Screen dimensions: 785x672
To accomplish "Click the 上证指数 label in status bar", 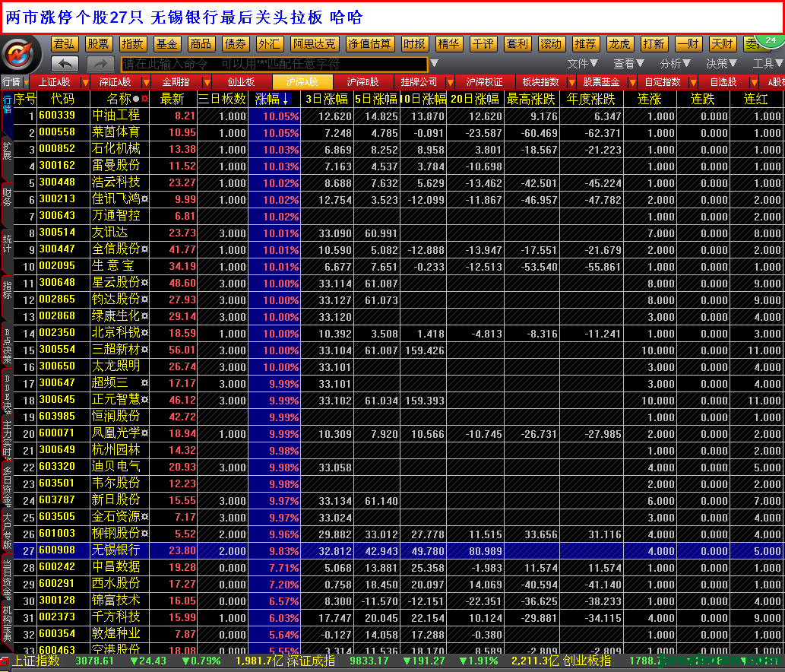I will (x=36, y=661).
